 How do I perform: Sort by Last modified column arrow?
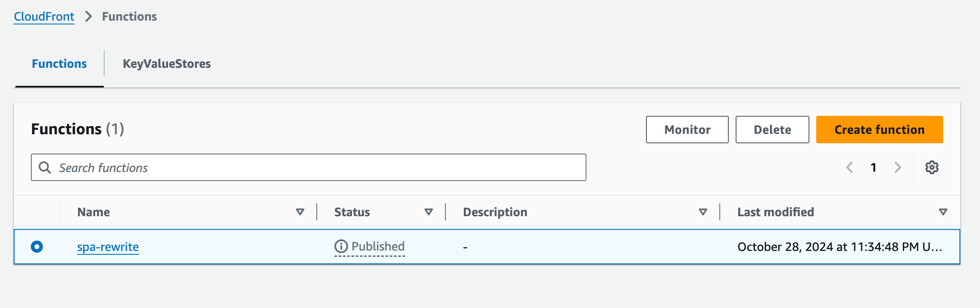pyautogui.click(x=943, y=212)
